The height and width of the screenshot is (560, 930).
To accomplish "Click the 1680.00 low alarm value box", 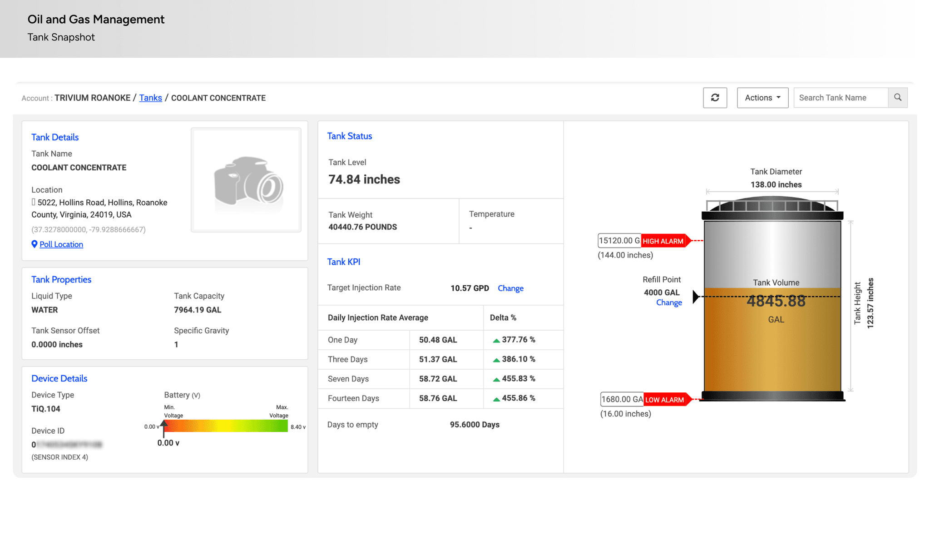I will 622,399.
